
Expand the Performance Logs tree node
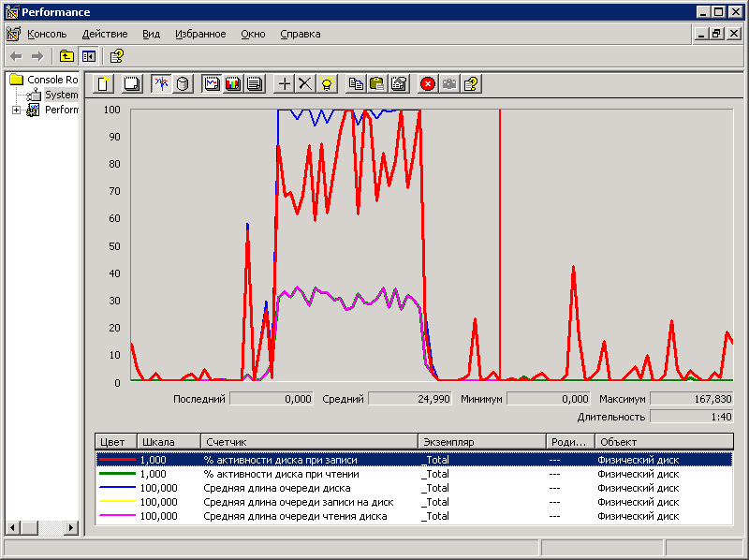[16, 110]
